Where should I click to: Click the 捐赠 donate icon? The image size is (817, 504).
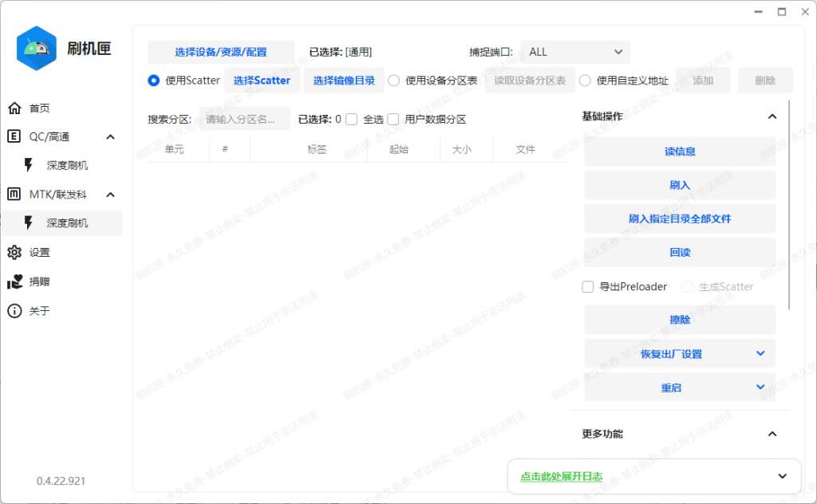(14, 282)
